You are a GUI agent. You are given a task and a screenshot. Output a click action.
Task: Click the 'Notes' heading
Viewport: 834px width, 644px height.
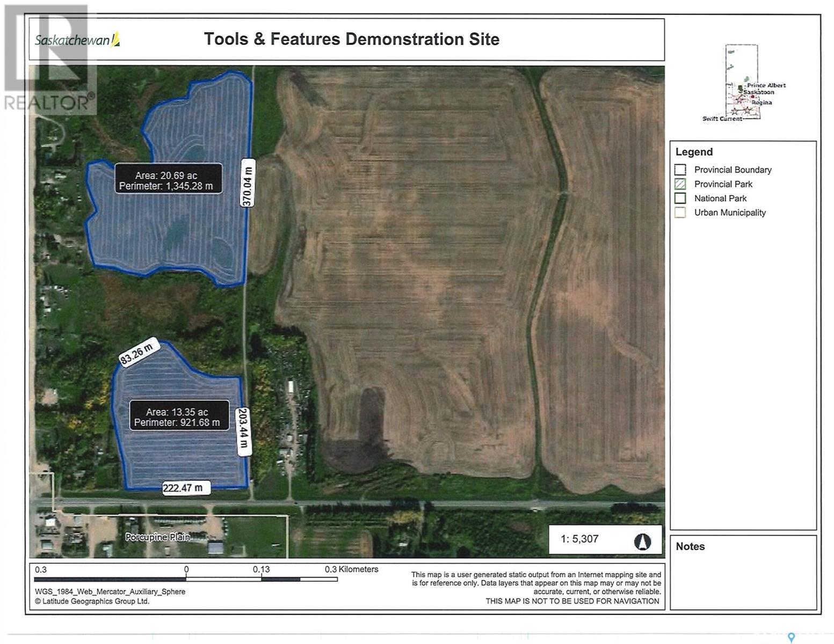pos(690,546)
